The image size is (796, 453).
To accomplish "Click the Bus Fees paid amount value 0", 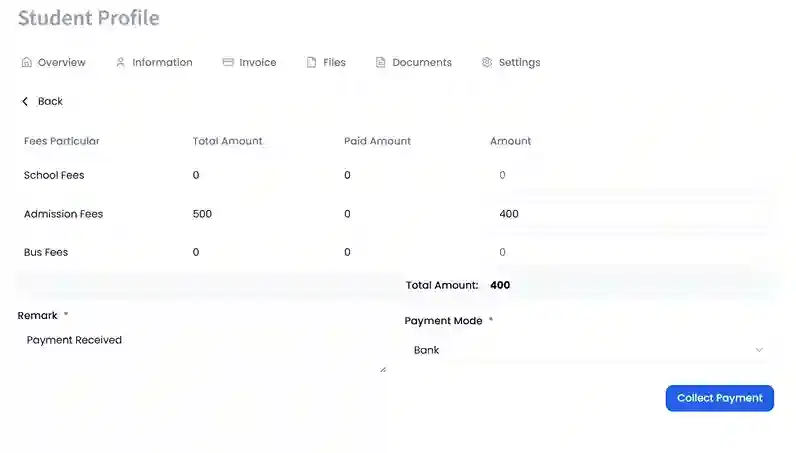I will (x=347, y=252).
